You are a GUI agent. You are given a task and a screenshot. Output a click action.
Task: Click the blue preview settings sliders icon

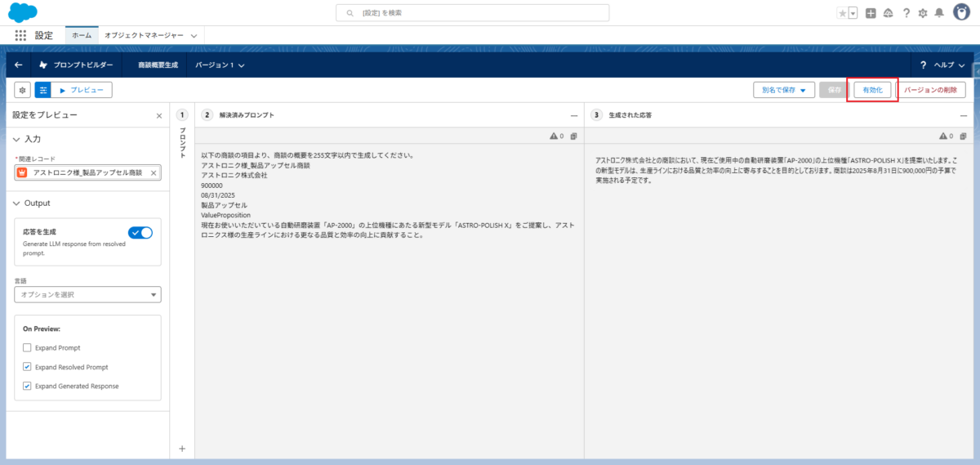click(42, 90)
